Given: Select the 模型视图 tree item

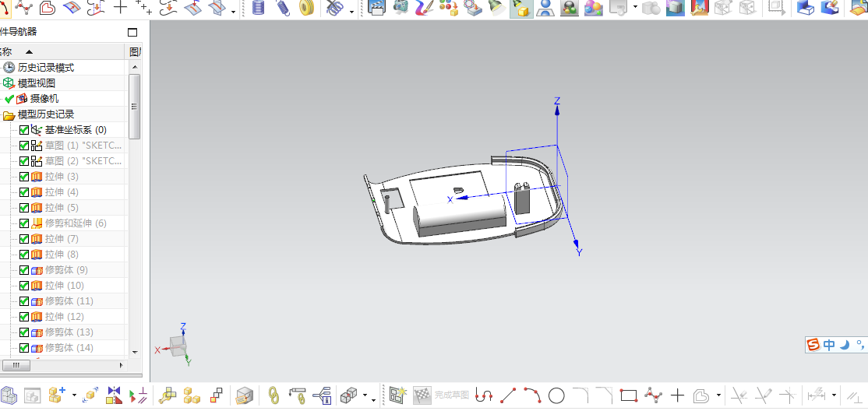Looking at the screenshot, I should click(x=37, y=83).
